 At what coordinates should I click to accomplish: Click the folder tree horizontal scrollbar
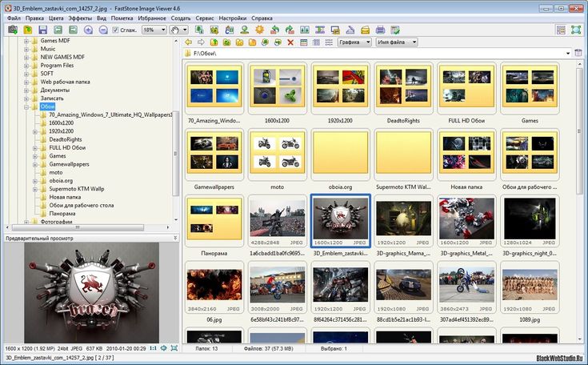pyautogui.click(x=78, y=227)
